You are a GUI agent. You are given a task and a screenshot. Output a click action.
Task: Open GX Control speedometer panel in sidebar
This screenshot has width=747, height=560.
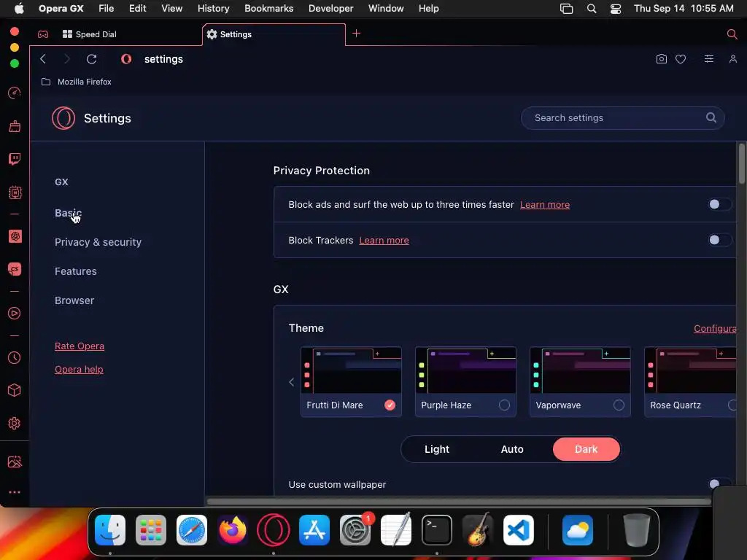(15, 93)
